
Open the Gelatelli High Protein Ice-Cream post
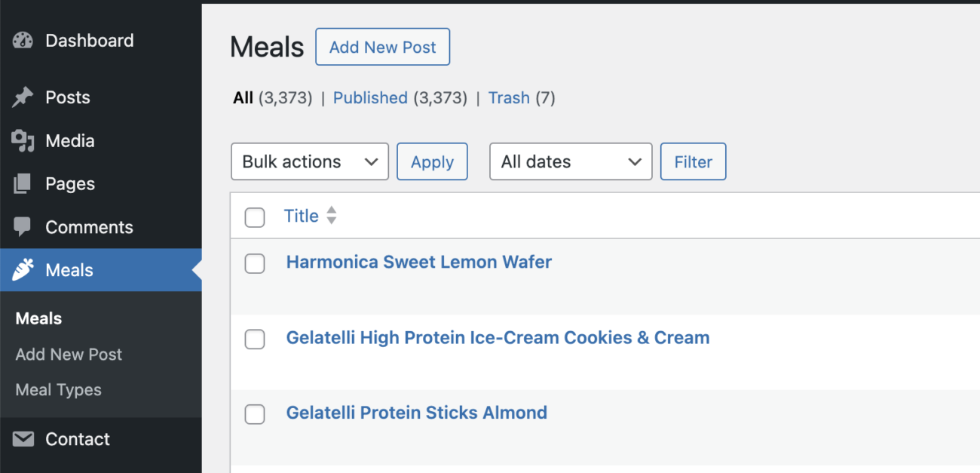coord(498,338)
